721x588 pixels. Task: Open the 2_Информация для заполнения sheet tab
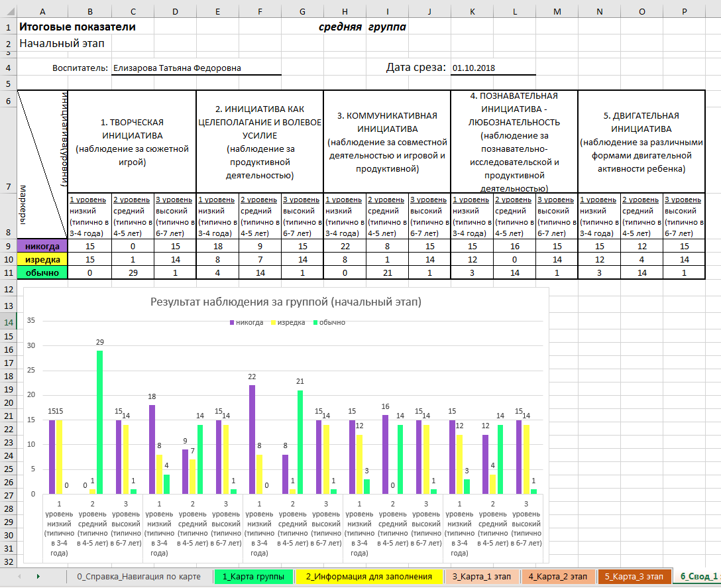click(x=368, y=577)
